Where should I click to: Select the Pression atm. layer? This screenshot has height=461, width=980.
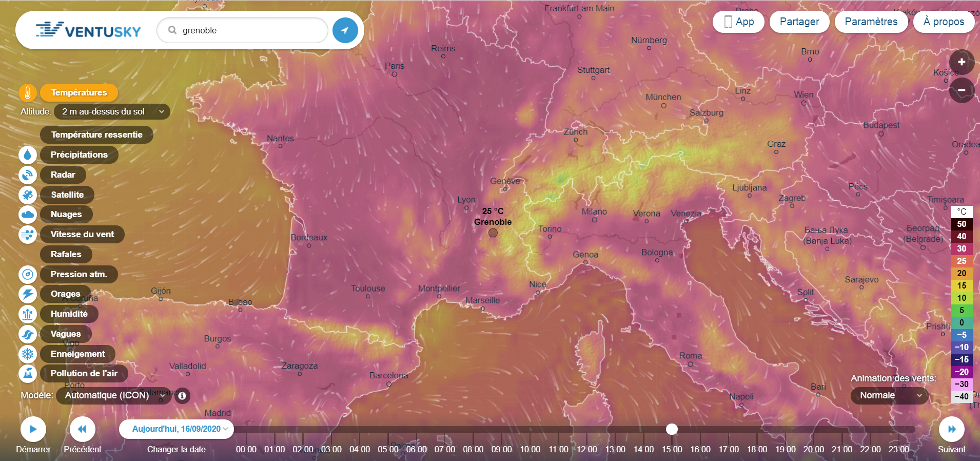tap(79, 274)
